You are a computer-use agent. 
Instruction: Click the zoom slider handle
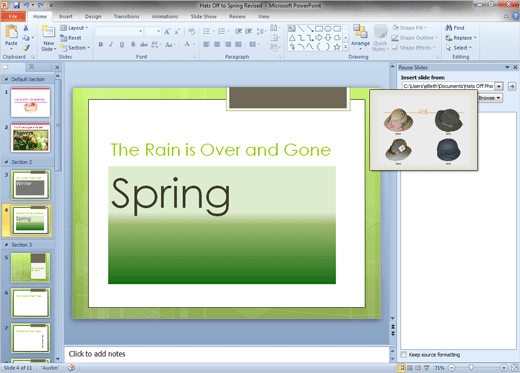(471, 368)
